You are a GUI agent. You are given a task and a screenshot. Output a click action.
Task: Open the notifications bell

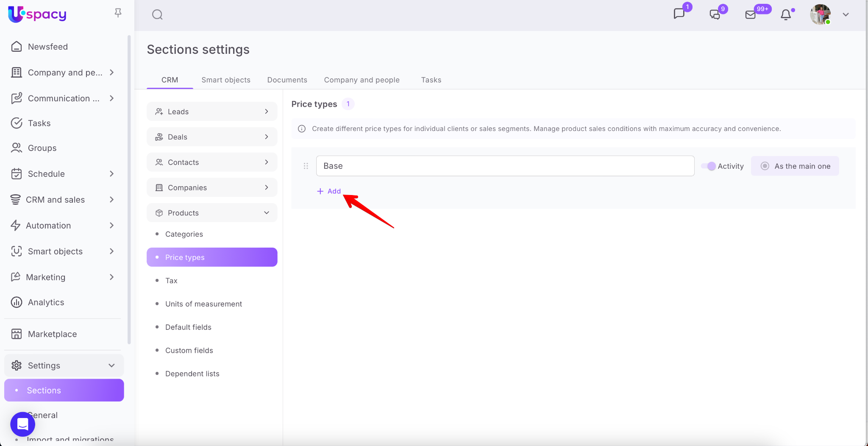pyautogui.click(x=786, y=15)
